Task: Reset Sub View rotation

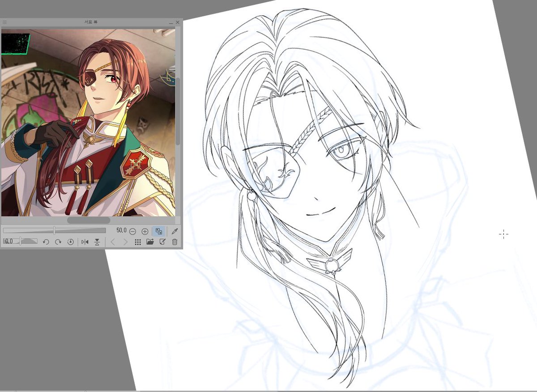Action: pos(70,242)
